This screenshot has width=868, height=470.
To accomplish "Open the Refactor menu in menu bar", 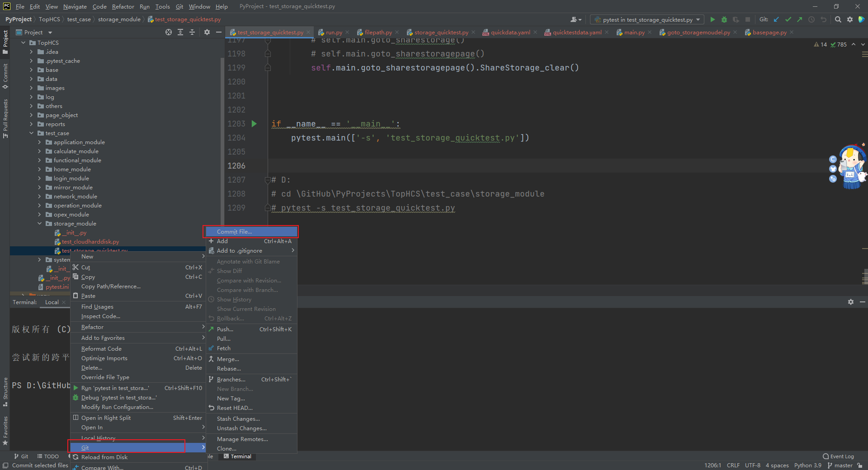I will click(123, 6).
